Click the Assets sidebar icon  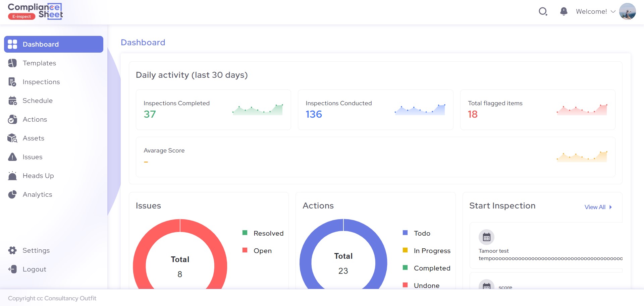(x=12, y=138)
